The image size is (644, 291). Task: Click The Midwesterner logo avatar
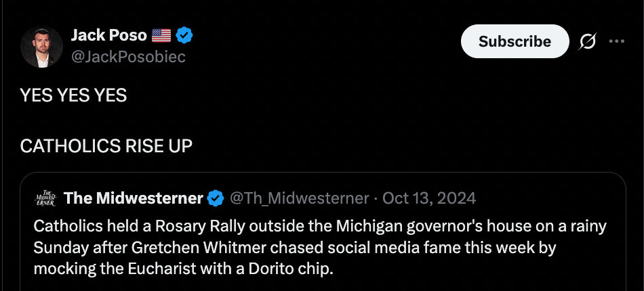tap(45, 198)
